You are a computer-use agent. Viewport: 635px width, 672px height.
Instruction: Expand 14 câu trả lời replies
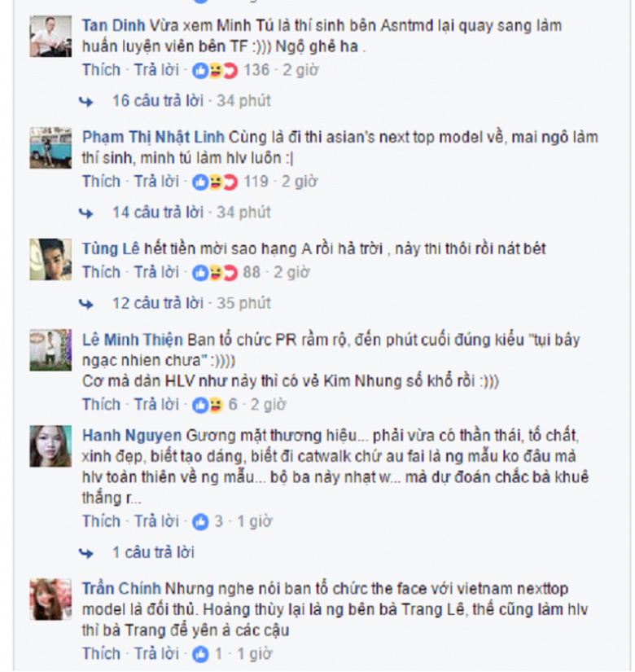coord(158,213)
